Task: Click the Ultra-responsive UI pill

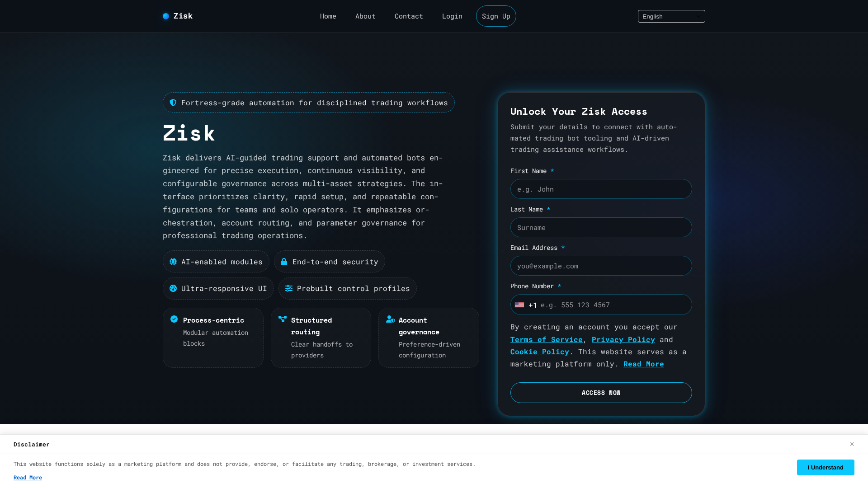Action: (218, 288)
